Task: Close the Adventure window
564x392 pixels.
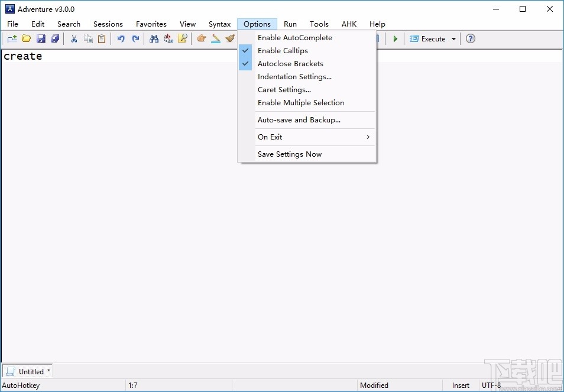Action: [550, 9]
